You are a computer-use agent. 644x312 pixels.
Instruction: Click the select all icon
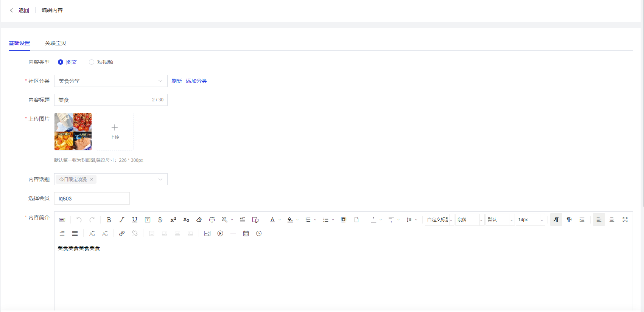click(x=344, y=220)
